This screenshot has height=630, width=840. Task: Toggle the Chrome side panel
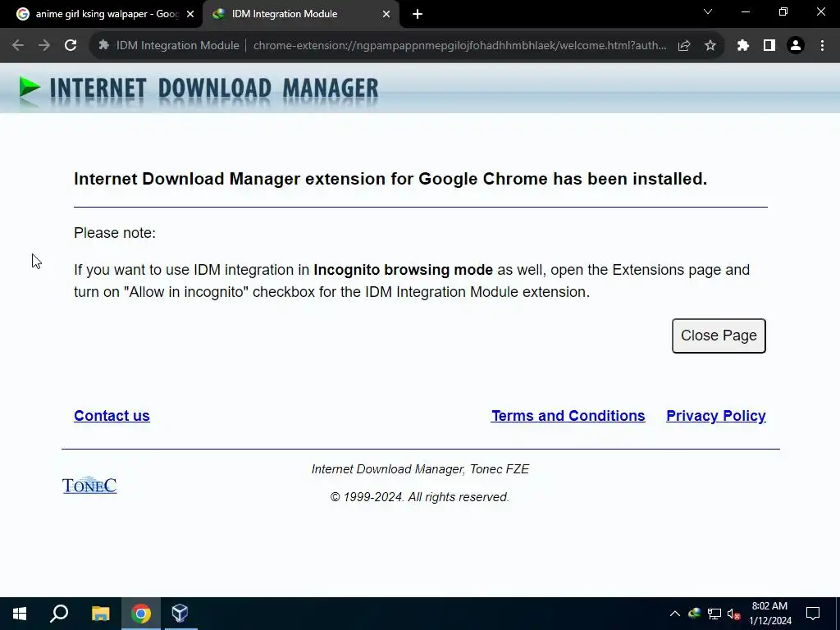(769, 46)
